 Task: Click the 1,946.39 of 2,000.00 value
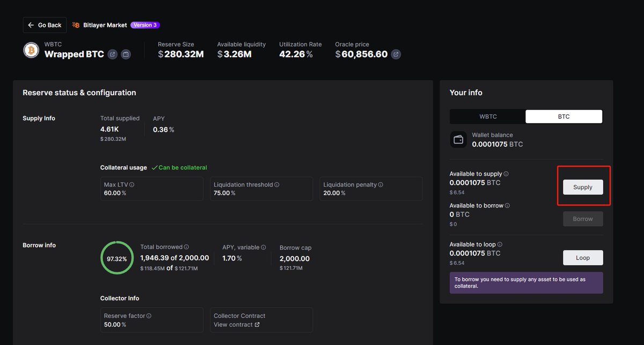tap(175, 258)
